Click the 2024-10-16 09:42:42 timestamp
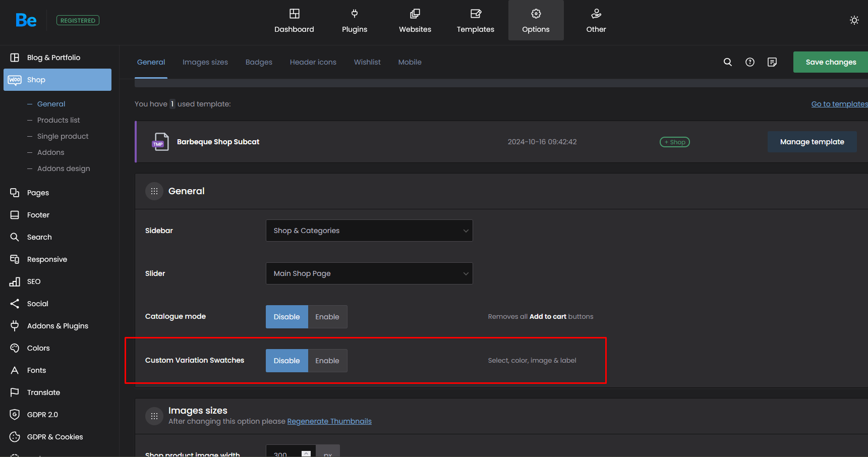 [542, 142]
